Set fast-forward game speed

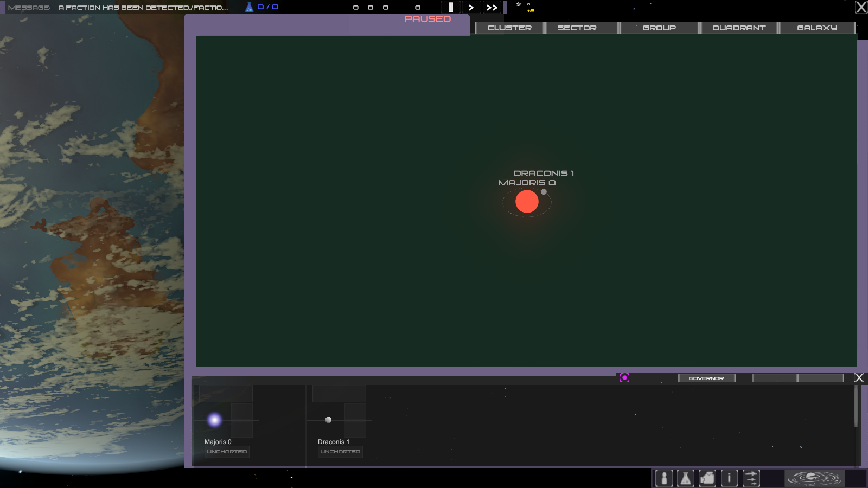point(492,7)
